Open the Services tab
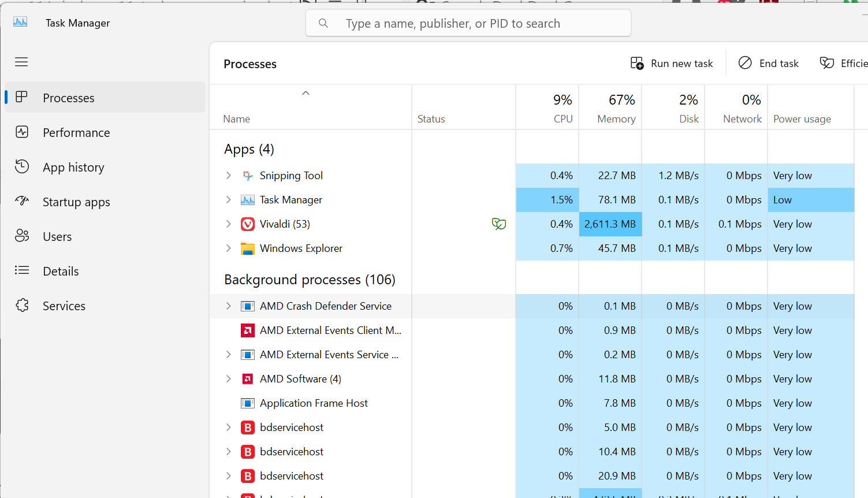The height and width of the screenshot is (498, 868). coord(105,306)
